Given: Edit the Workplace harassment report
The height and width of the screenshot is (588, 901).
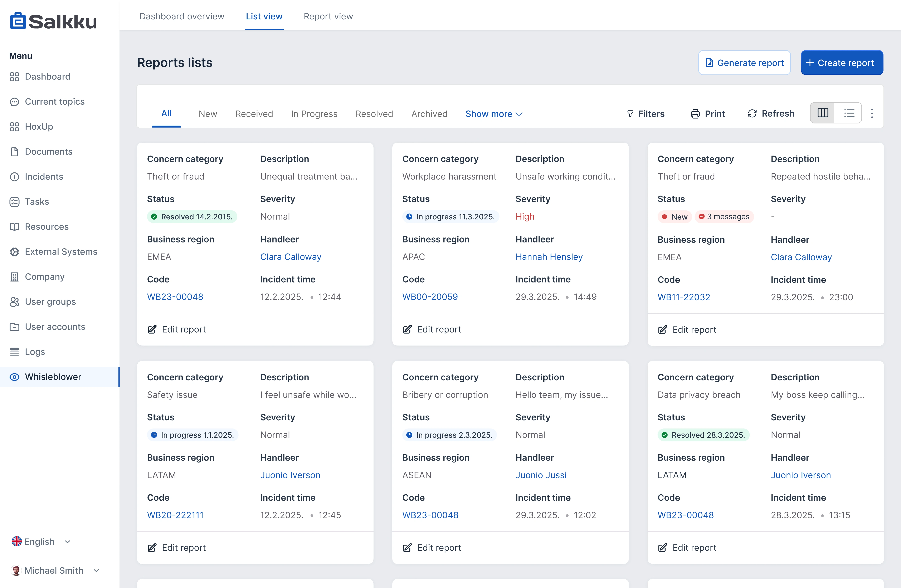Looking at the screenshot, I should click(x=432, y=329).
